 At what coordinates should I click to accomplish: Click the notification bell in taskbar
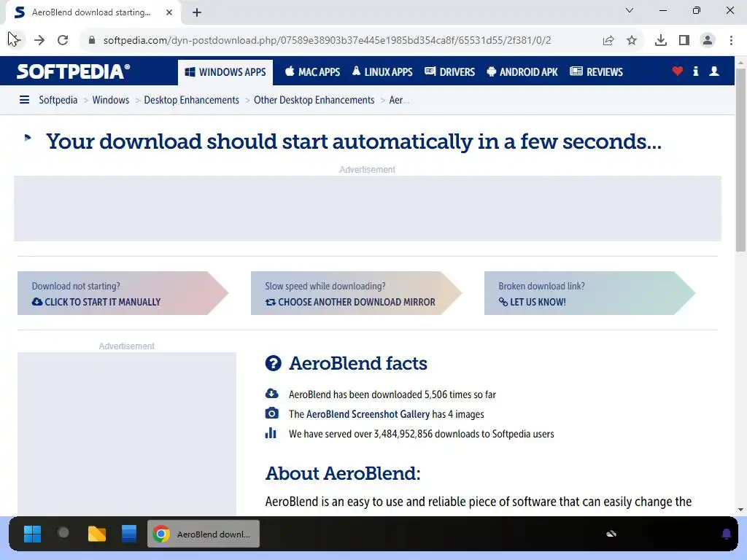pyautogui.click(x=727, y=534)
